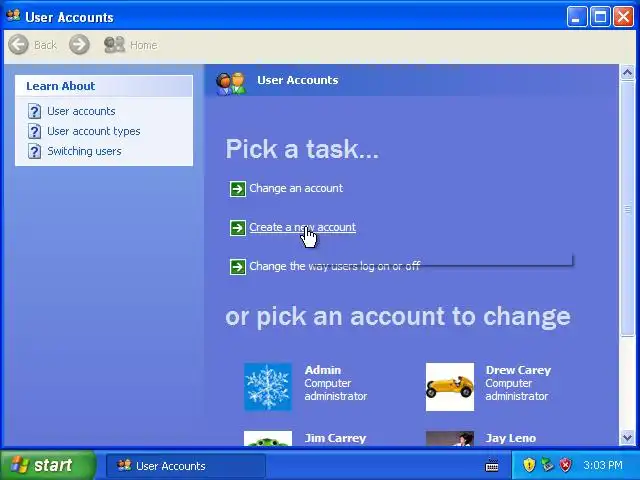
Task: Click the Home label in toolbar
Action: [144, 45]
